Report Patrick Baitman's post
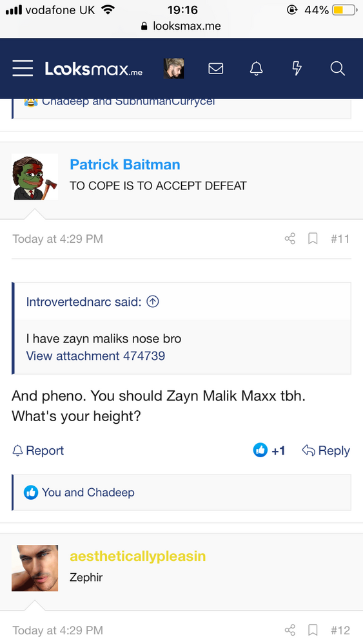 tap(38, 451)
